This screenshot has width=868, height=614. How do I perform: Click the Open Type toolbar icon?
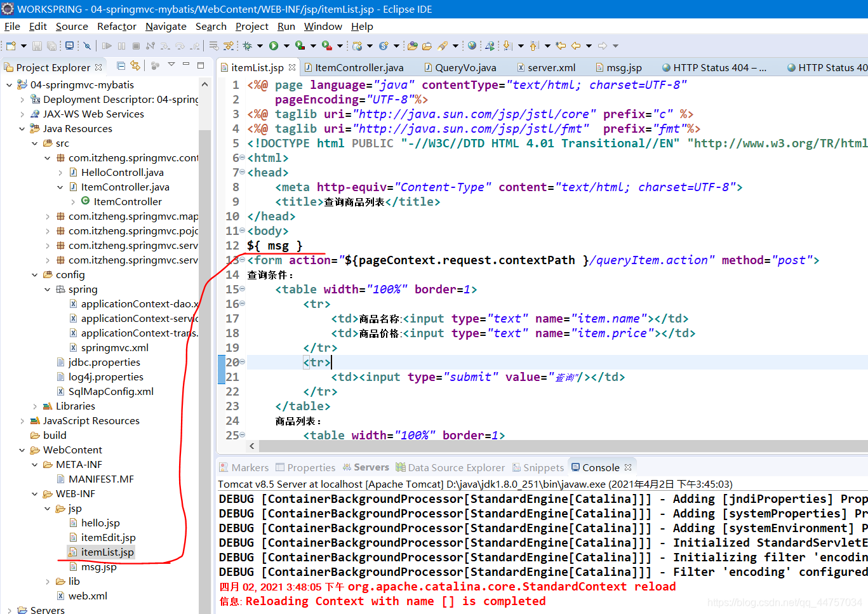pyautogui.click(x=412, y=46)
